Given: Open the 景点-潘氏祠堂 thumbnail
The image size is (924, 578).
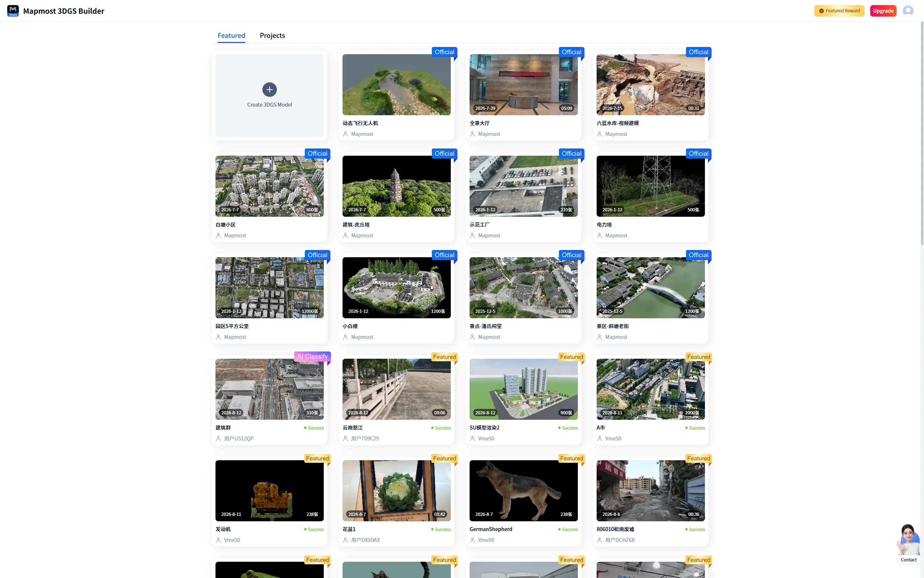Looking at the screenshot, I should point(523,288).
